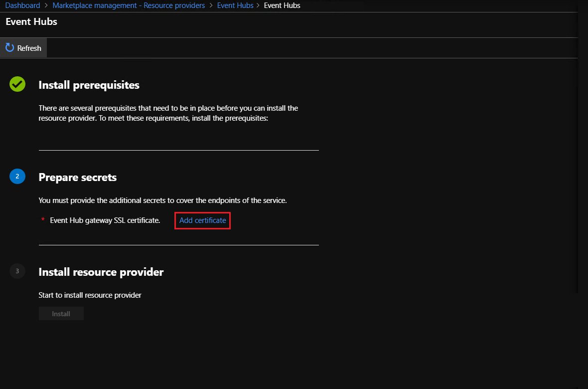Screen dimensions: 588x389
Task: Click the completed status icon beside prerequisites
Action: 17,84
